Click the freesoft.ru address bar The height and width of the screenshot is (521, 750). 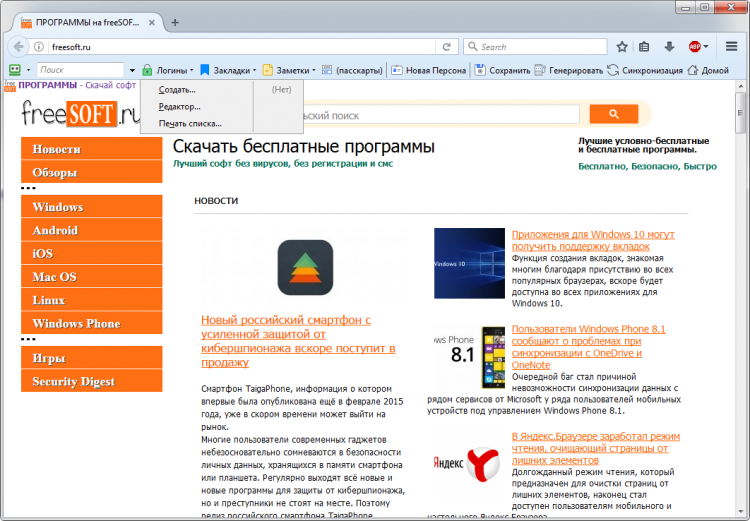[x=242, y=47]
